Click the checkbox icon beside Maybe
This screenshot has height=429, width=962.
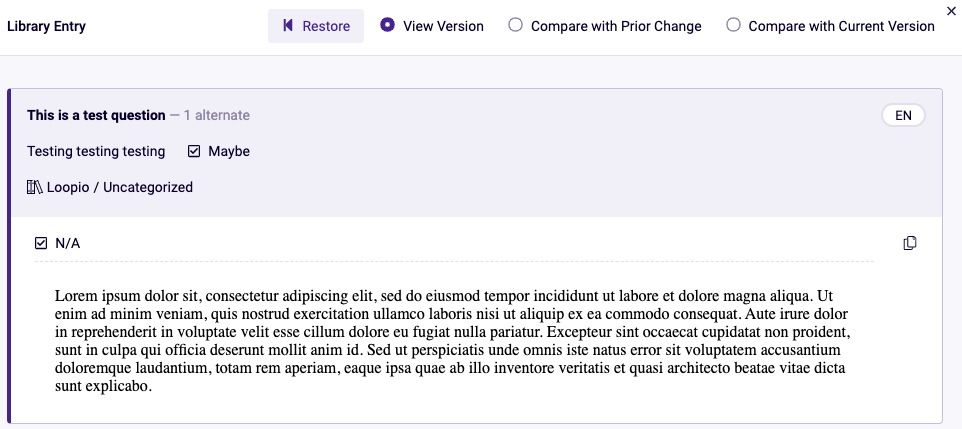194,152
